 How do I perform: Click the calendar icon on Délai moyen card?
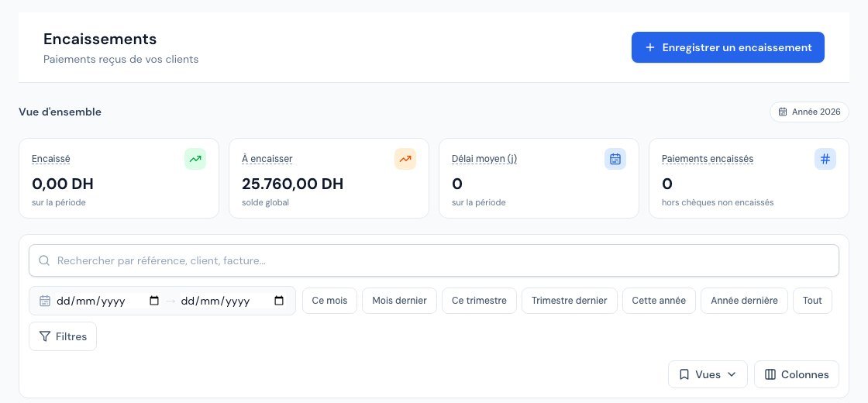(615, 159)
